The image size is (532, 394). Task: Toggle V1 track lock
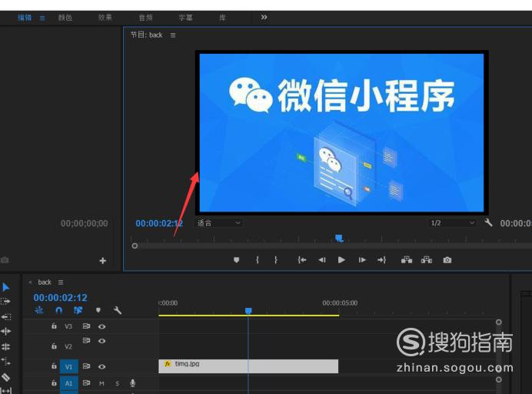pyautogui.click(x=54, y=366)
